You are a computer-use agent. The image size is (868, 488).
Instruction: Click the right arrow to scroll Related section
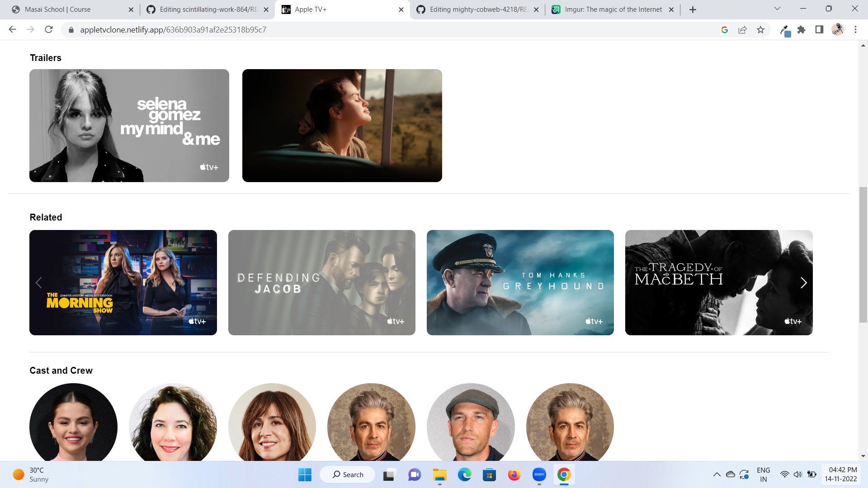tap(804, 282)
